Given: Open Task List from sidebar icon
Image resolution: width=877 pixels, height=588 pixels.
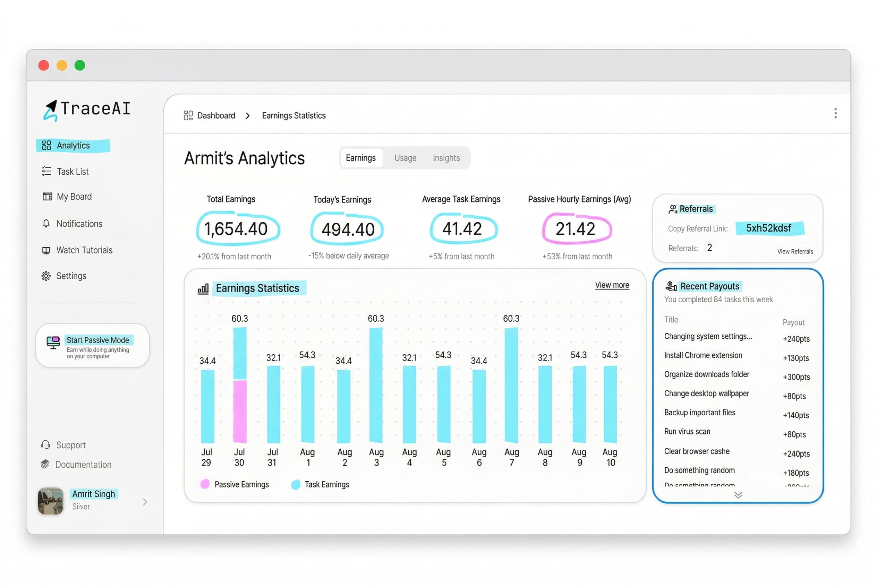Looking at the screenshot, I should (x=46, y=171).
